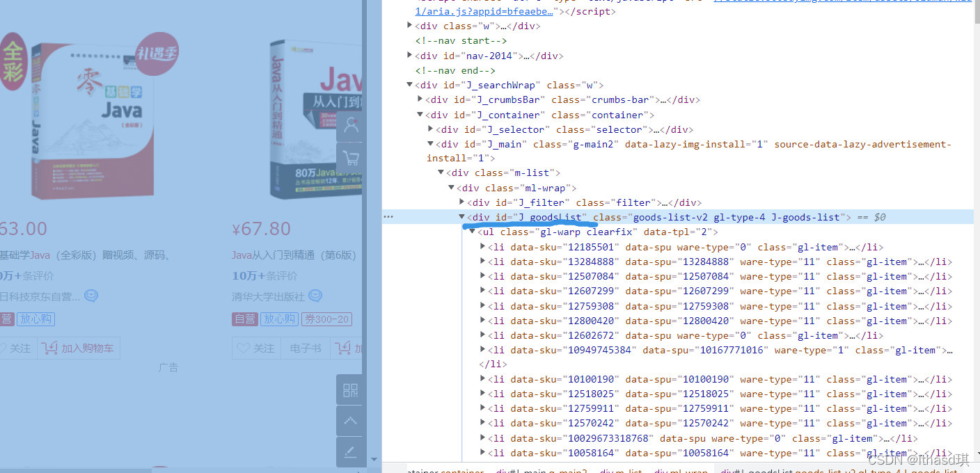Open the feedback pencil icon in sidebar
980x473 pixels.
point(350,452)
